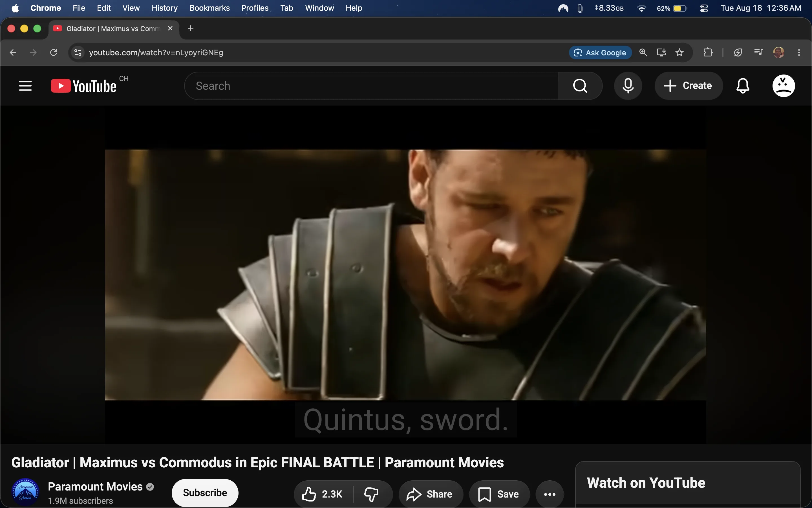Open the Chrome app menu
Viewport: 812px width, 508px height.
pyautogui.click(x=46, y=8)
